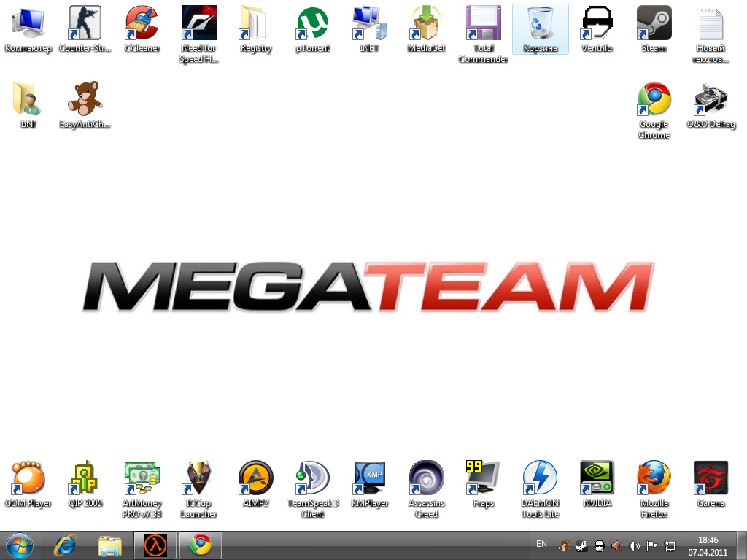Launch the EasyAntiCheat teddy bear icon
Viewport: 747px width, 560px height.
85,105
